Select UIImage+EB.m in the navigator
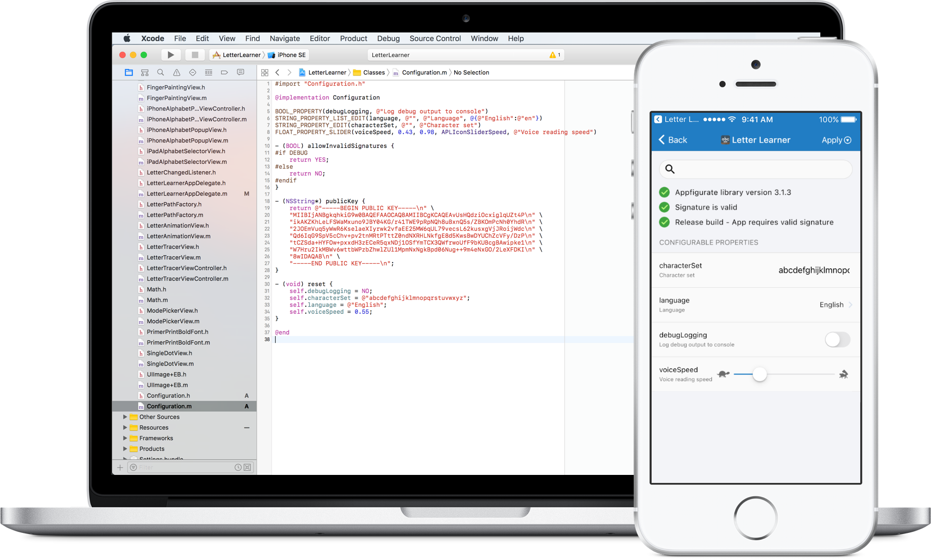Image resolution: width=931 pixels, height=560 pixels. point(184,385)
